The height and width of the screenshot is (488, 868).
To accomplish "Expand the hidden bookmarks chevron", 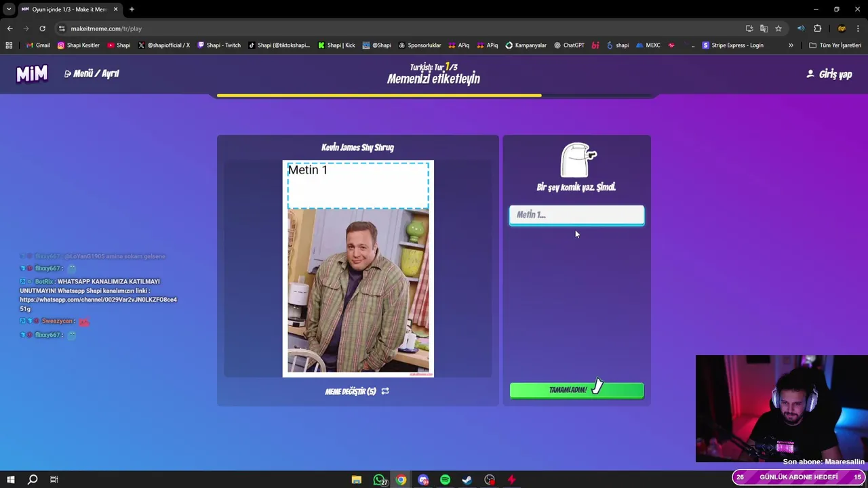I will [x=791, y=45].
